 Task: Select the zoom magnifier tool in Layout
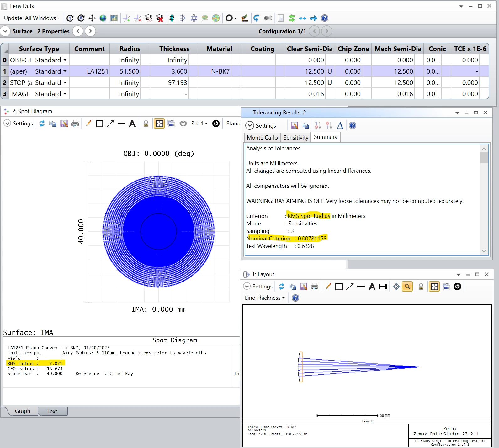coord(407,286)
